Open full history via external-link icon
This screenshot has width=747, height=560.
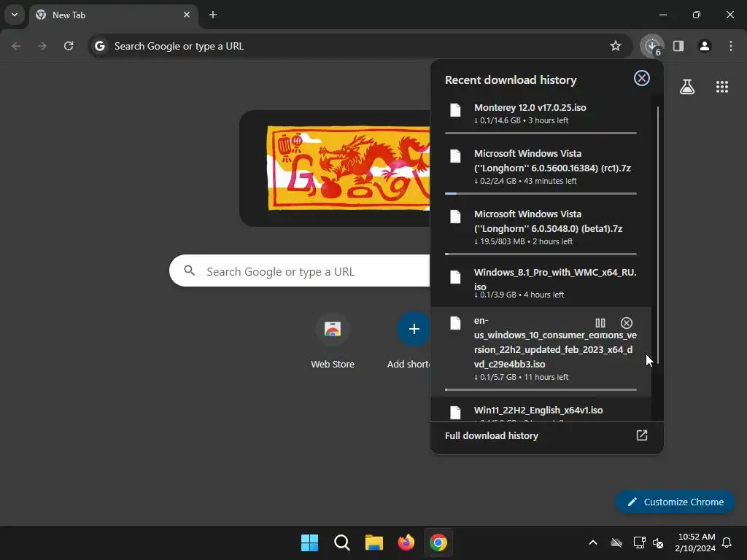pyautogui.click(x=642, y=435)
